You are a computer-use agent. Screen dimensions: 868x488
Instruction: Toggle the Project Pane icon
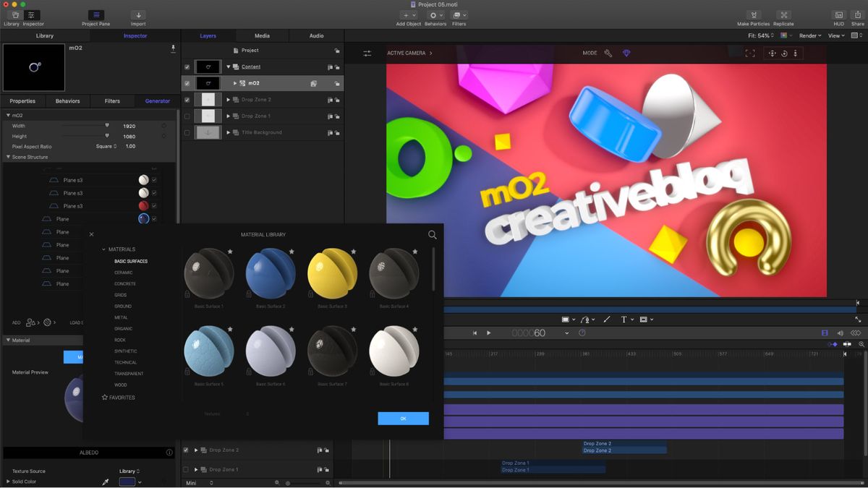tap(96, 16)
